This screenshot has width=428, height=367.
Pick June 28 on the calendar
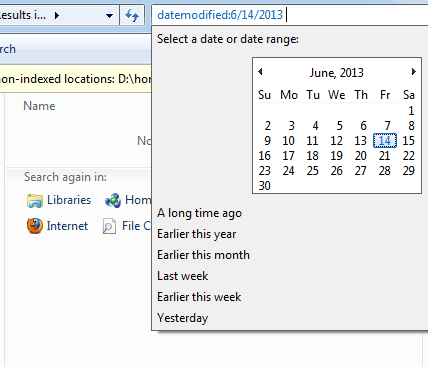pos(384,171)
